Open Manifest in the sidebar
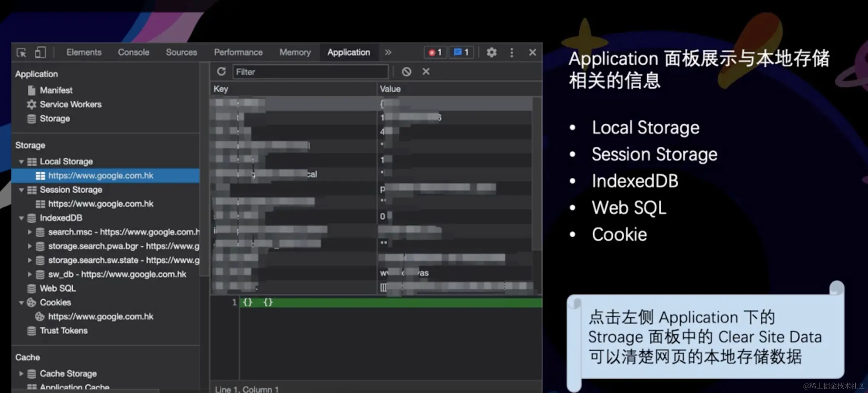The image size is (868, 393). 56,90
